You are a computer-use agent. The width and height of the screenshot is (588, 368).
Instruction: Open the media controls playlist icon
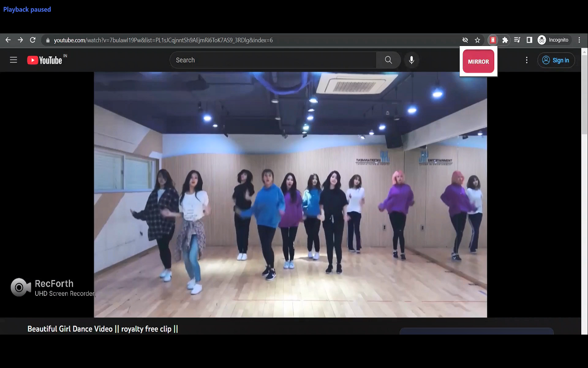[x=517, y=40]
